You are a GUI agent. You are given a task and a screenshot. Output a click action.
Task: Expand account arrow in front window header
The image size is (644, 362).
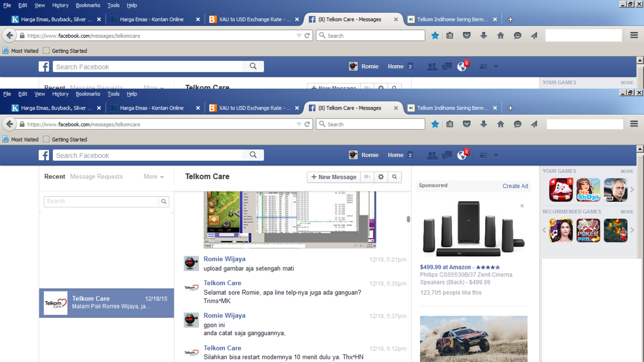(x=496, y=155)
